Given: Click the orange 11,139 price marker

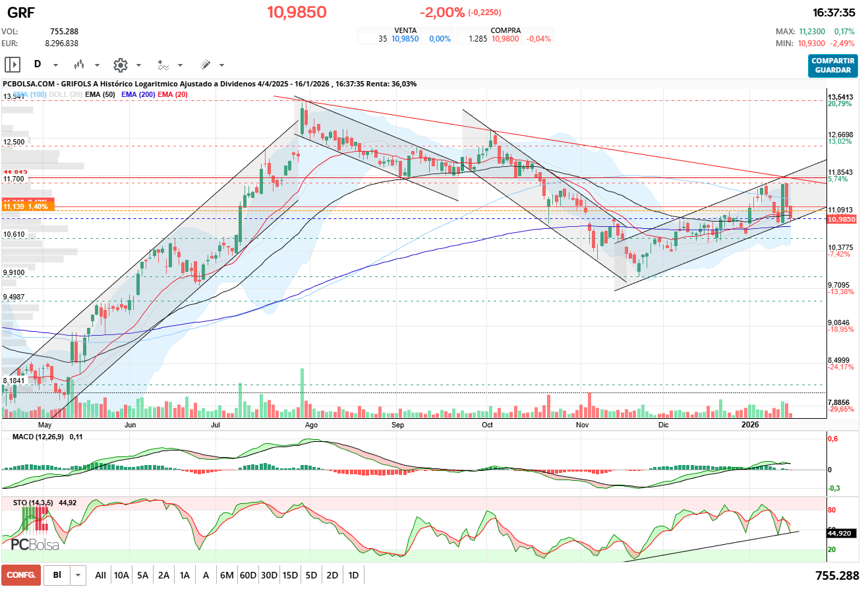Looking at the screenshot, I should [27, 206].
